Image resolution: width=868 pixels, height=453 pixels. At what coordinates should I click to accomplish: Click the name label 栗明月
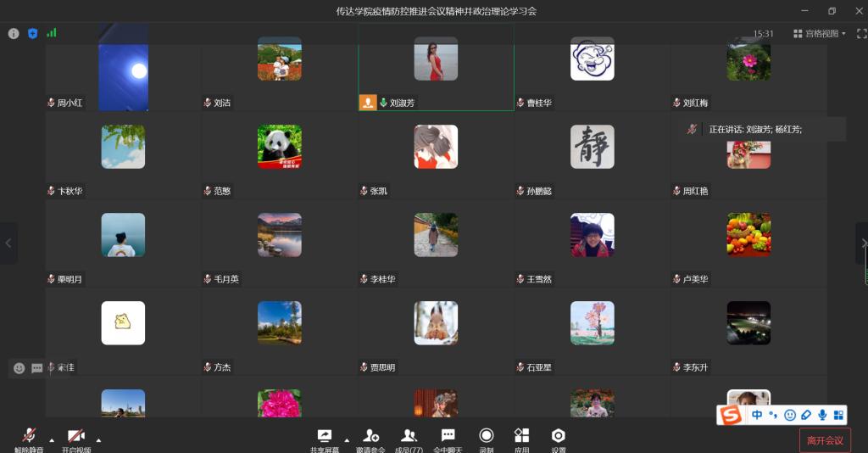click(70, 279)
